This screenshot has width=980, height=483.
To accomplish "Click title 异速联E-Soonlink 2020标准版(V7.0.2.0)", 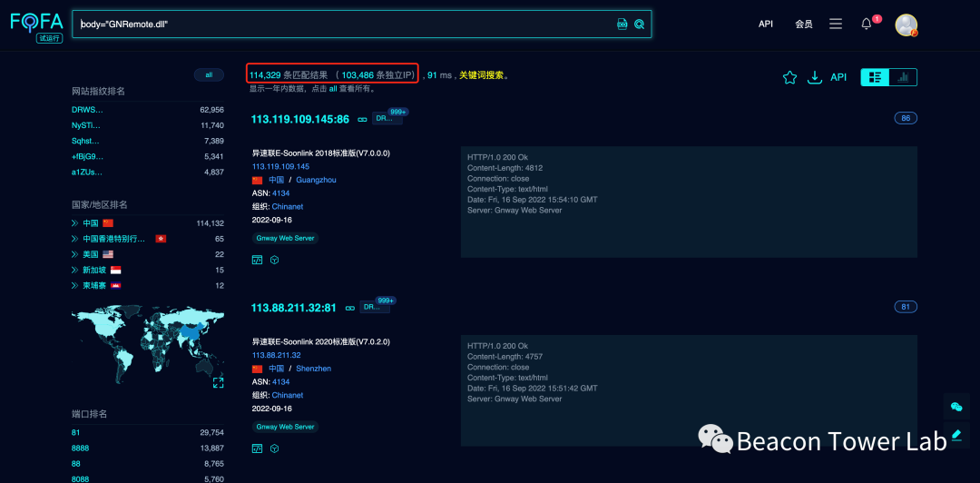I will (320, 342).
